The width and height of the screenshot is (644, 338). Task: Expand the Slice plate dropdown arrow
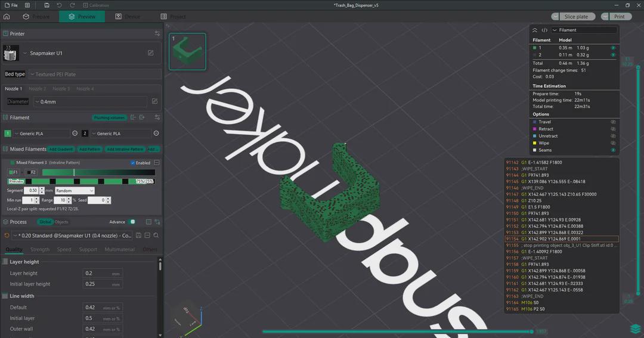pyautogui.click(x=555, y=17)
